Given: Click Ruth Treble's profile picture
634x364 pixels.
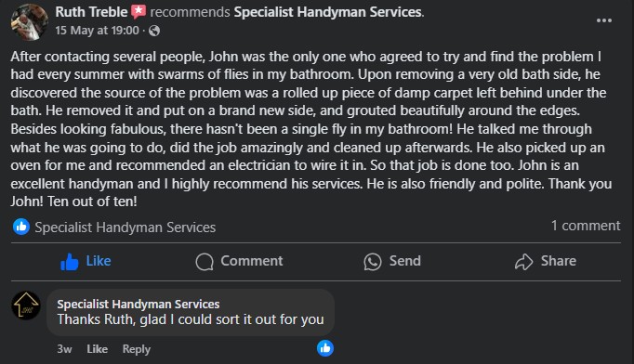Looking at the screenshot, I should pos(29,22).
